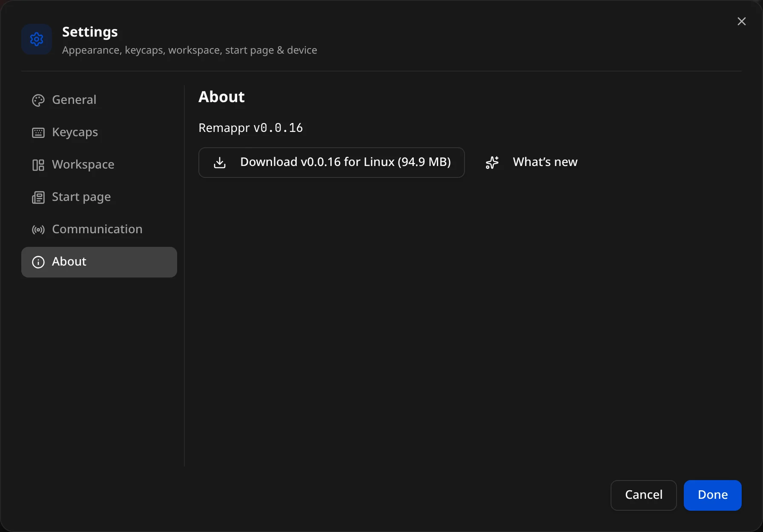
Task: Click the About page heading
Action: coord(221,97)
